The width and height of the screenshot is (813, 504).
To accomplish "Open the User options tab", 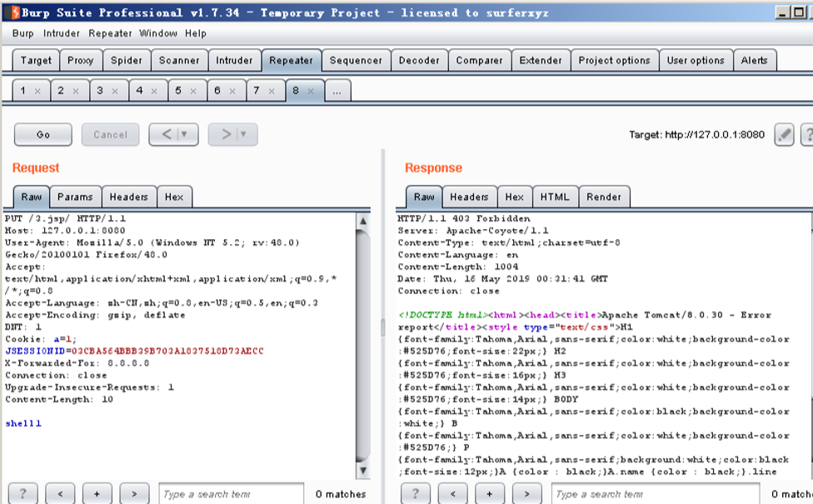I will (696, 60).
